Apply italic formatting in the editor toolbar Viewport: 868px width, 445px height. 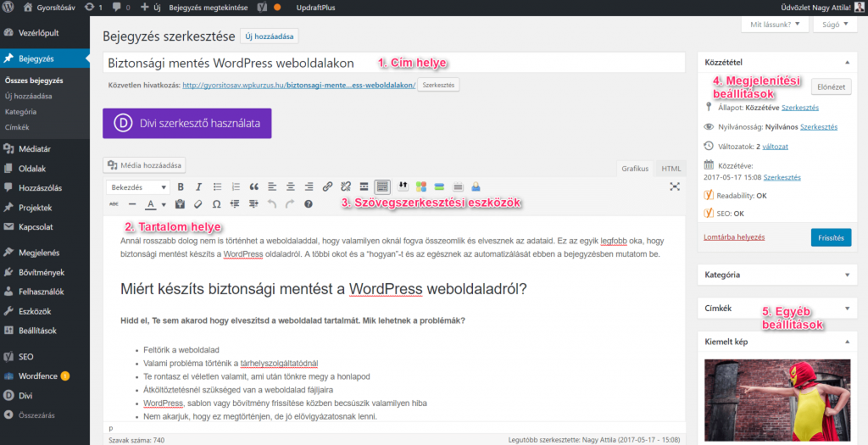pyautogui.click(x=198, y=186)
